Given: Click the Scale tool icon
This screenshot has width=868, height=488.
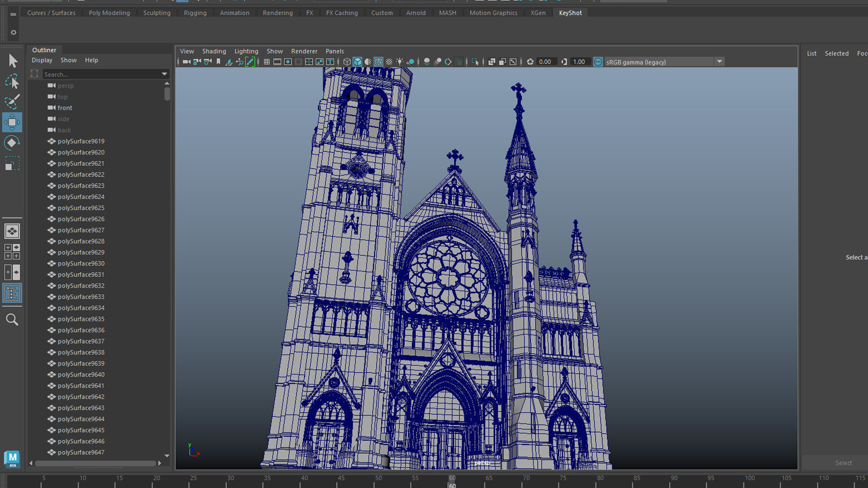Looking at the screenshot, I should 12,163.
